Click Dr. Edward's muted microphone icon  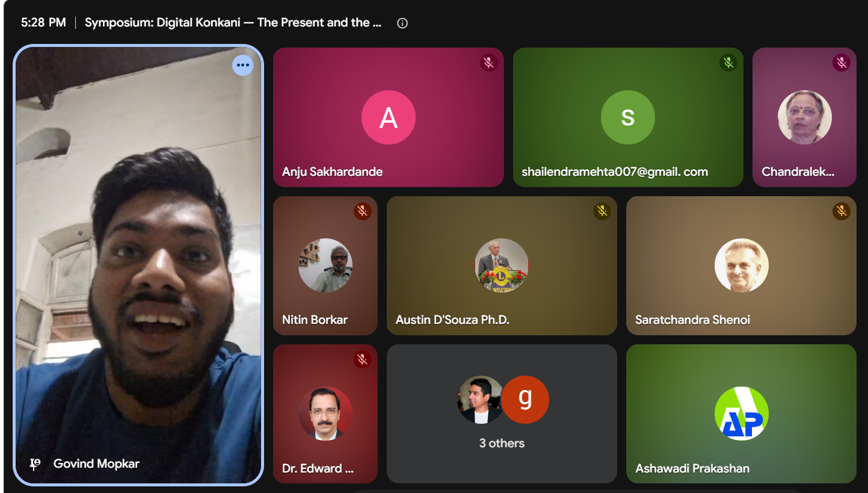(362, 359)
